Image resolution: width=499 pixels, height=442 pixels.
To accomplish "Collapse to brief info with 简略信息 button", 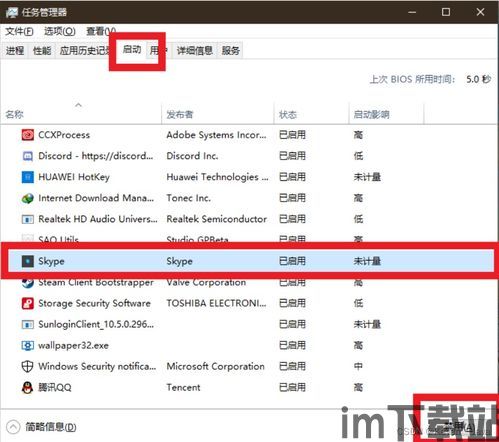I will [x=41, y=427].
